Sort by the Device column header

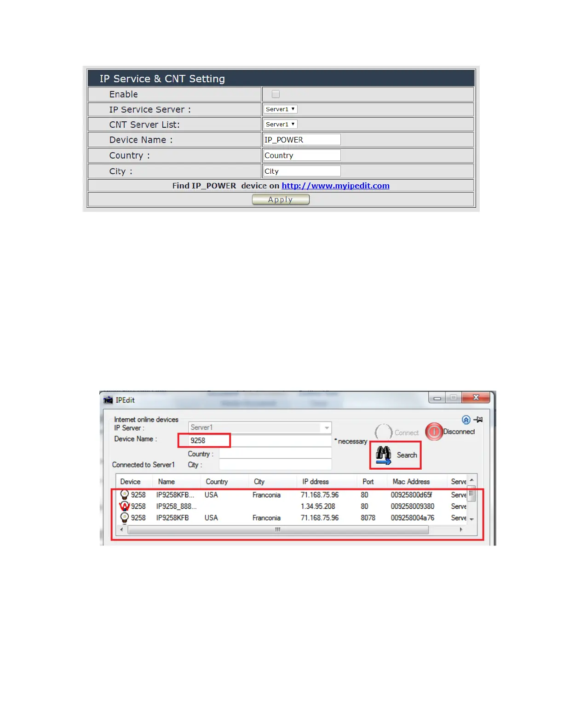pyautogui.click(x=131, y=482)
